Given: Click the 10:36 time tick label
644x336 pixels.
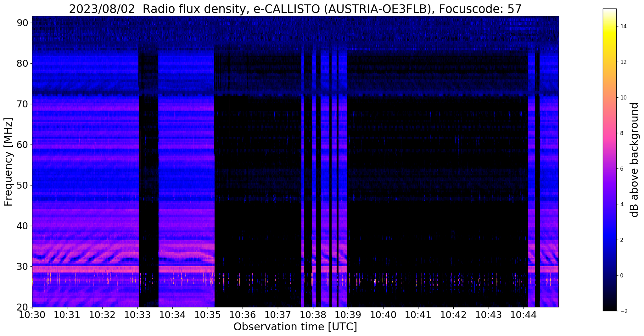Looking at the screenshot, I should (x=243, y=315).
